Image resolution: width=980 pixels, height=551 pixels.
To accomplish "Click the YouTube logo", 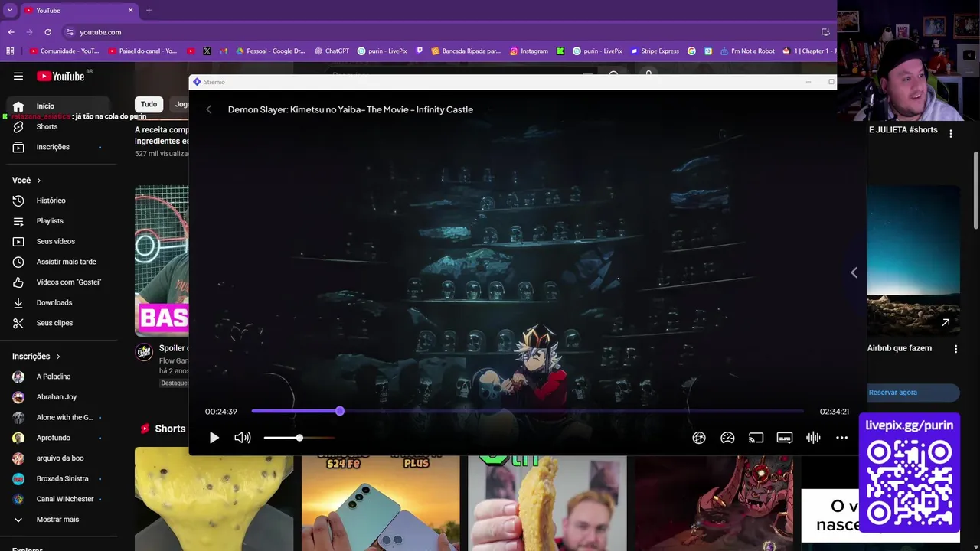I will [x=60, y=76].
